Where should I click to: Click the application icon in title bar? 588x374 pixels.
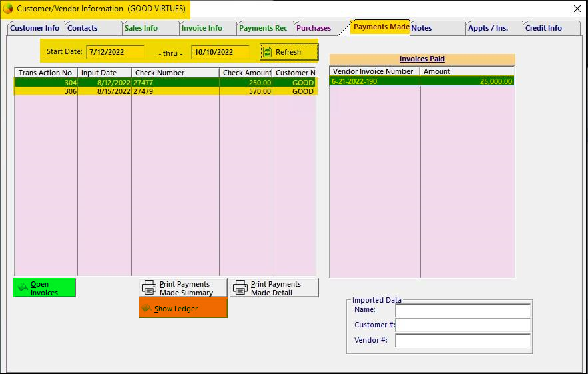pyautogui.click(x=8, y=9)
